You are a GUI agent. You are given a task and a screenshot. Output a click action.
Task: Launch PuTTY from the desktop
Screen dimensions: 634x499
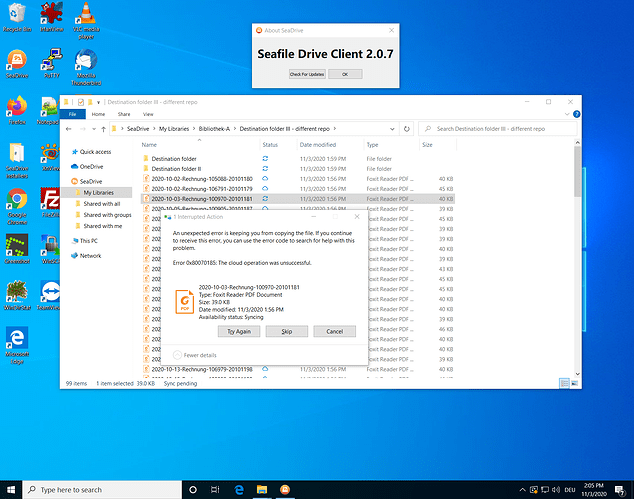pos(51,63)
